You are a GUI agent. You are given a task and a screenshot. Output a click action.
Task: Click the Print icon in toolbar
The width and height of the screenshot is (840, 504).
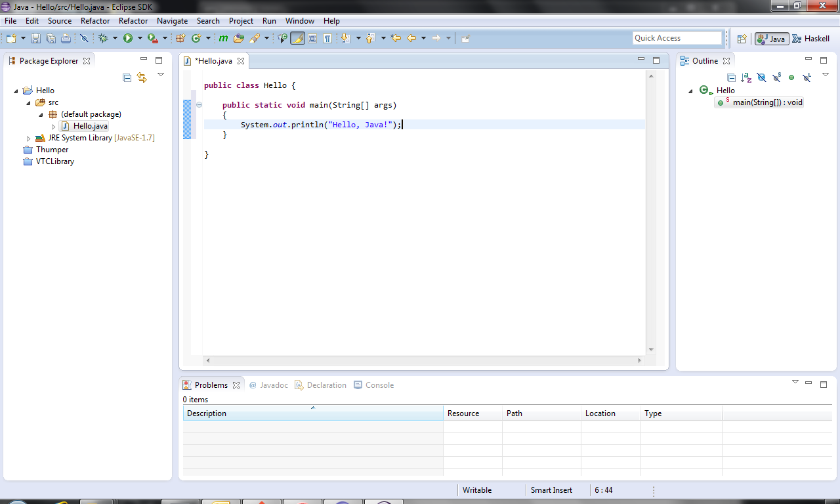[66, 39]
